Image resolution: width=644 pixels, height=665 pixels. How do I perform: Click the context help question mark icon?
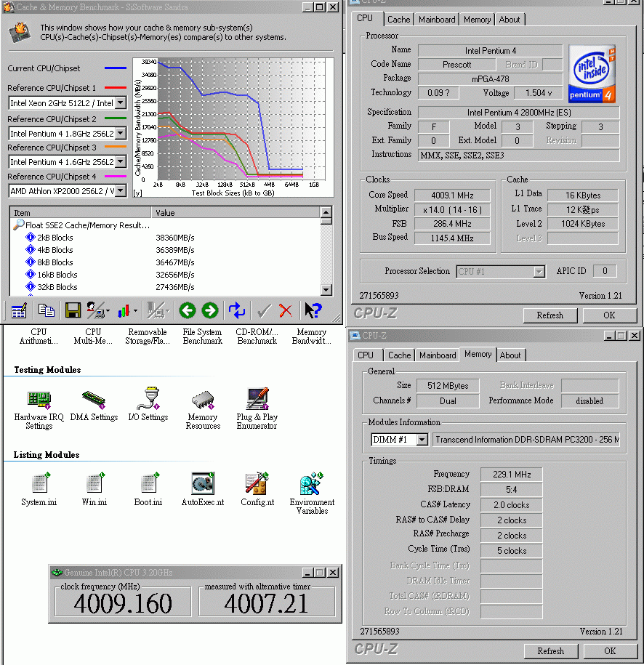pyautogui.click(x=313, y=311)
